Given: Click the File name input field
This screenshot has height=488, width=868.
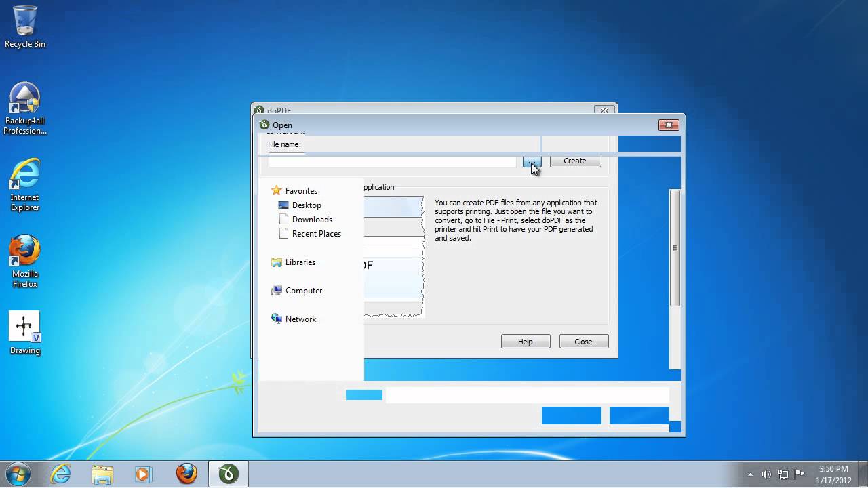Looking at the screenshot, I should click(392, 161).
